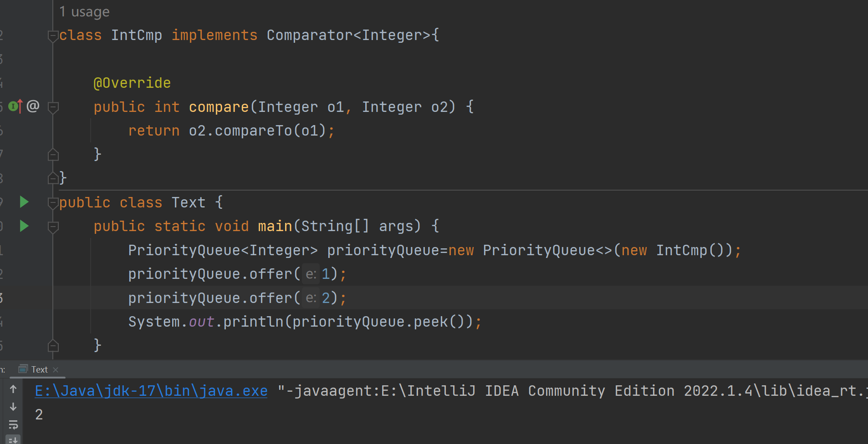
Task: Click the up the stack trace arrow
Action: [x=13, y=389]
